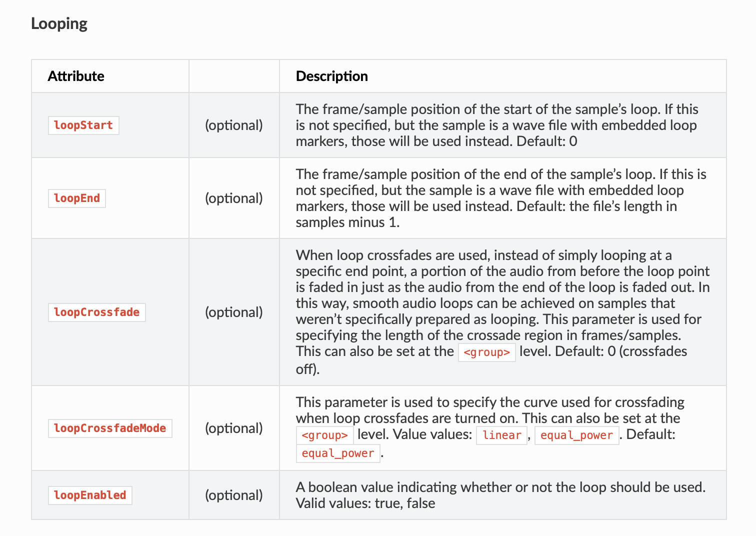Click the loopStart description text
756x536 pixels.
[x=497, y=125]
